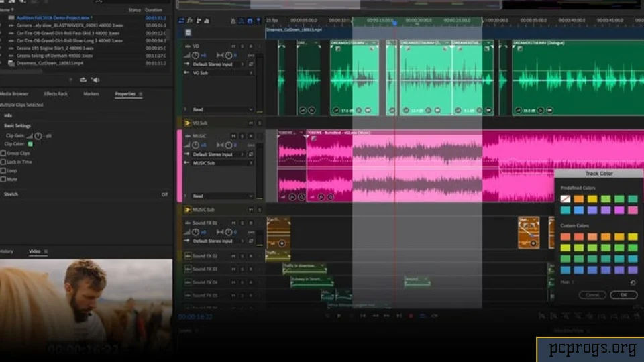Click the Clip Gain knob in Properties
The image size is (644, 362).
tap(38, 136)
